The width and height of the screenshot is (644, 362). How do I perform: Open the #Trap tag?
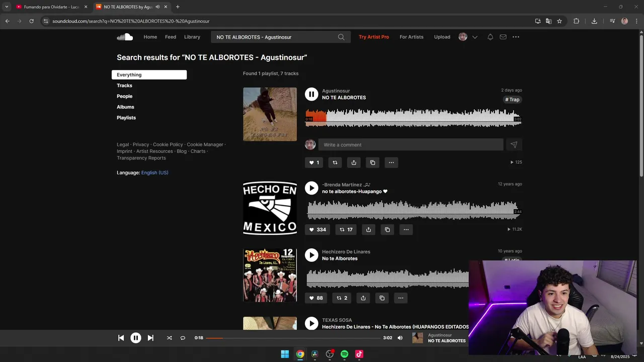512,100
